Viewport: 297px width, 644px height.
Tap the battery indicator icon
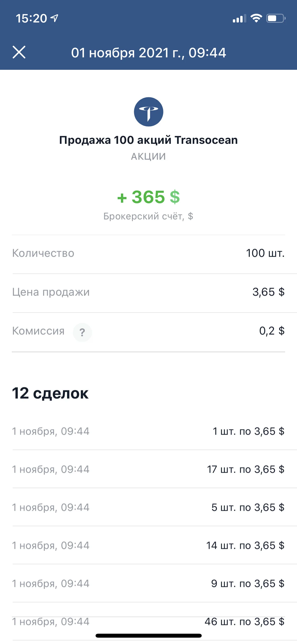[x=276, y=18]
